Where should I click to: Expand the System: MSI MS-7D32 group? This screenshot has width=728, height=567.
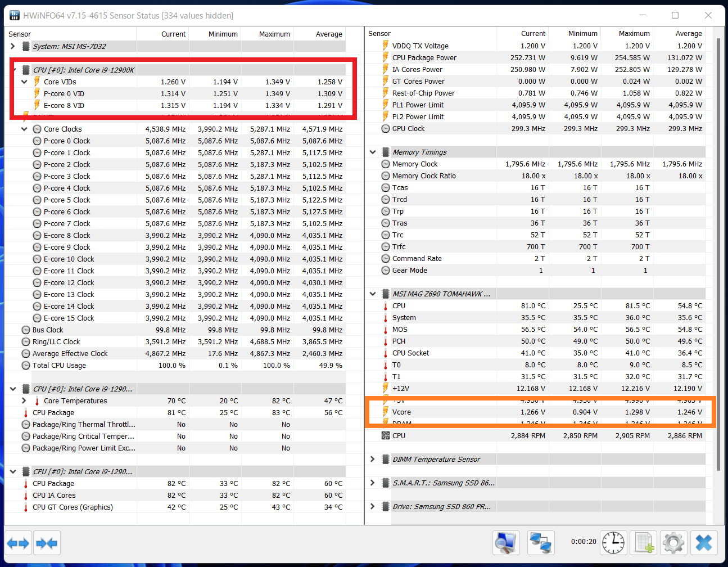pyautogui.click(x=13, y=46)
